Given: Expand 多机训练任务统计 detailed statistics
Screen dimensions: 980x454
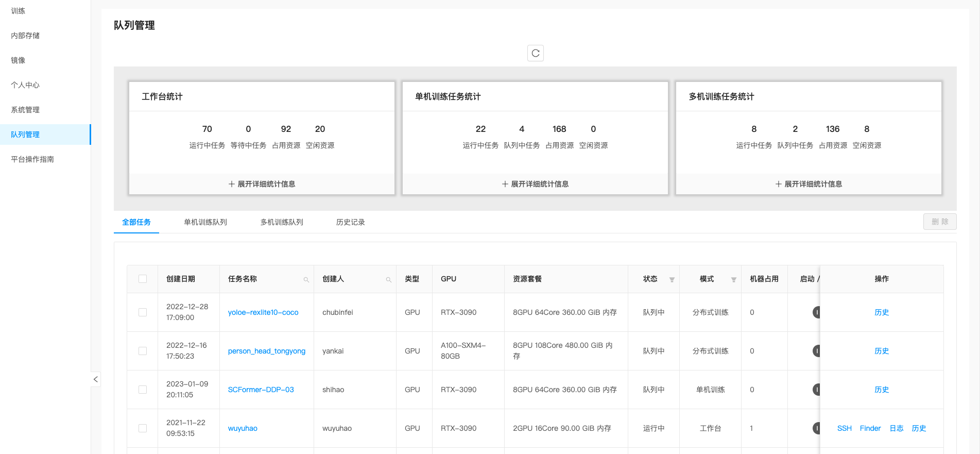Looking at the screenshot, I should [x=809, y=184].
